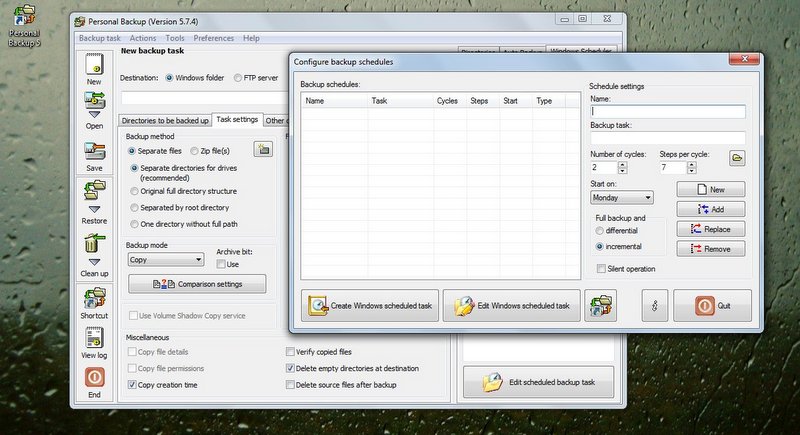Open the Backup task menu
The image size is (800, 435).
coord(99,38)
